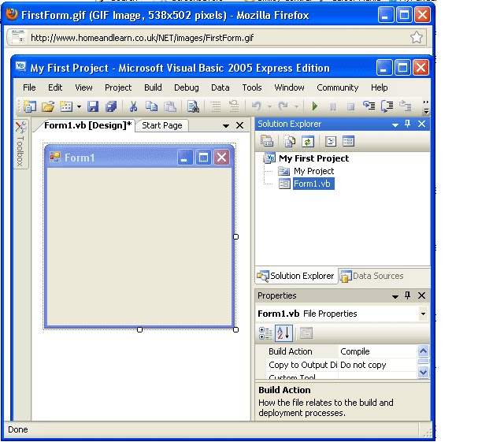Click the Step Out toolbar icon
Screen dimensions: 504x442
pyautogui.click(x=406, y=106)
